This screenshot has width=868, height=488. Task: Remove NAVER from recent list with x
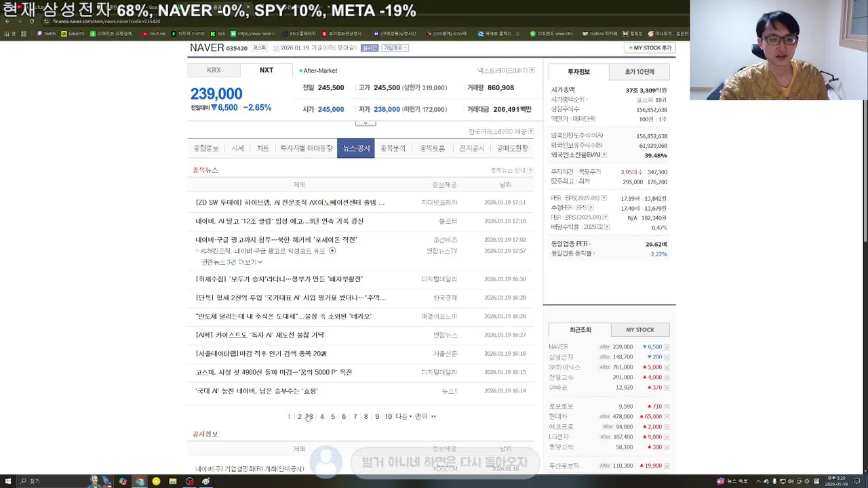667,347
